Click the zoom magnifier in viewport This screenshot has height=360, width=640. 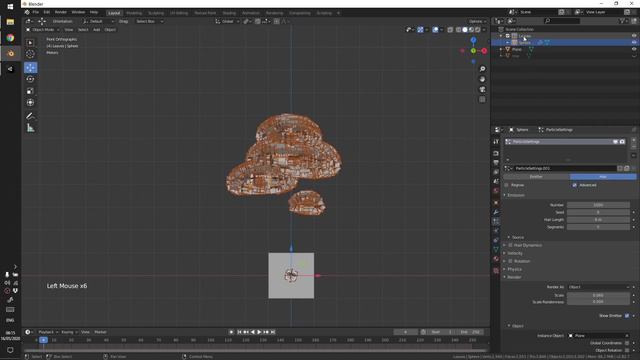point(482,69)
